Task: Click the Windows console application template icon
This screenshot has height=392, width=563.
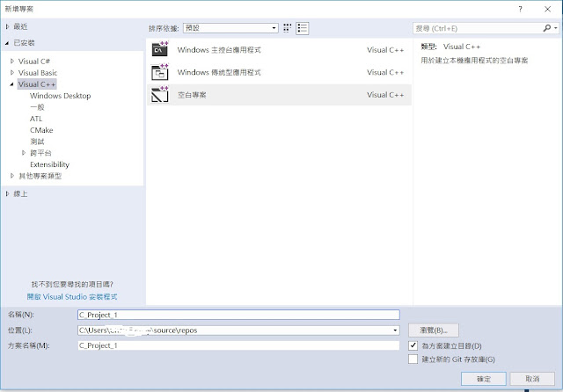Action: click(x=160, y=49)
